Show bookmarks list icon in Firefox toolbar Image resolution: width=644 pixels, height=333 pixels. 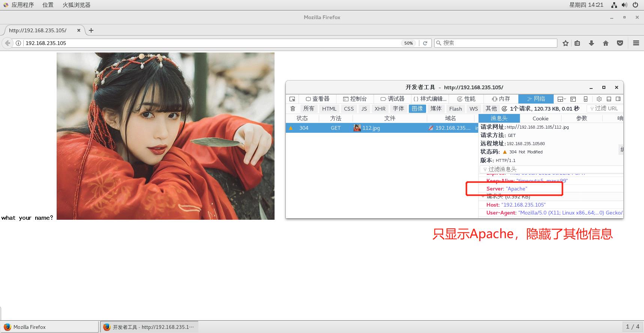(x=577, y=43)
